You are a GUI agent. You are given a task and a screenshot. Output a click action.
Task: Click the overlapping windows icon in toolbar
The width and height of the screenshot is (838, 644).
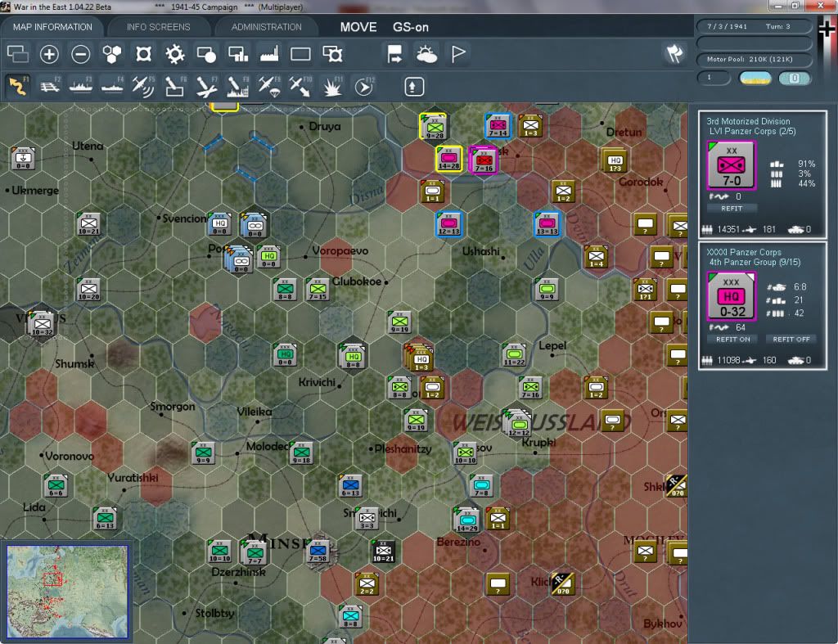click(18, 54)
